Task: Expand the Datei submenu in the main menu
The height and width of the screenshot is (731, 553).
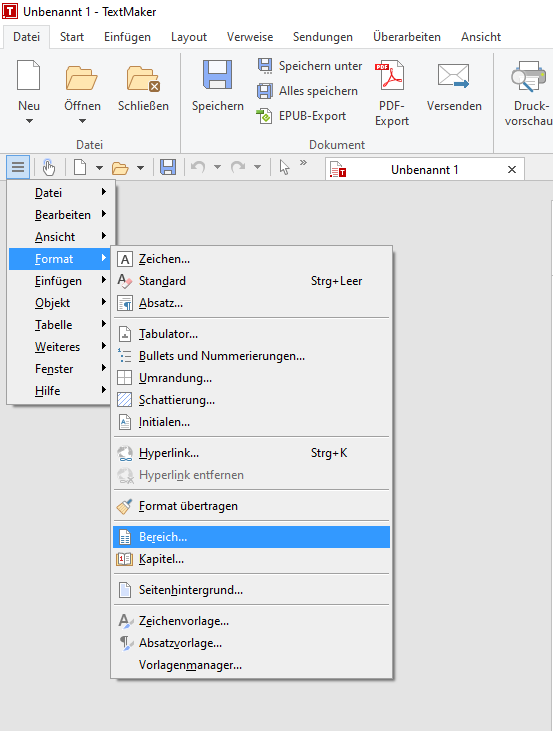Action: pyautogui.click(x=61, y=193)
